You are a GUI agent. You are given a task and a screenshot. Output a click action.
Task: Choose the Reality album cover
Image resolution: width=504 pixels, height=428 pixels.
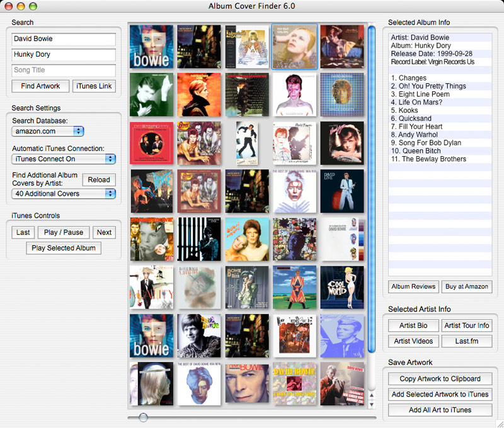coord(151,288)
